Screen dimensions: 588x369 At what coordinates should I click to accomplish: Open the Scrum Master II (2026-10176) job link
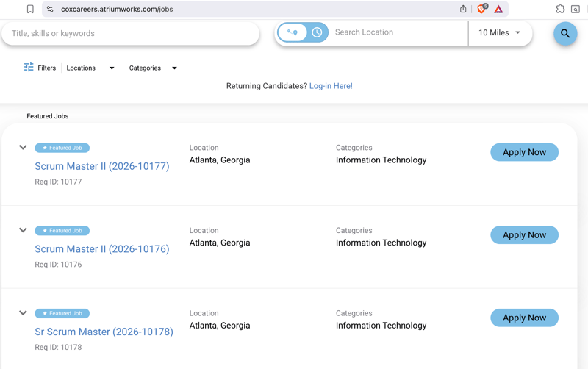[x=102, y=249]
